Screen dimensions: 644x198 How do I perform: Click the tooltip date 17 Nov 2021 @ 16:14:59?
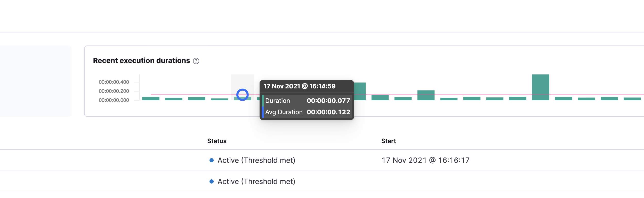point(299,86)
